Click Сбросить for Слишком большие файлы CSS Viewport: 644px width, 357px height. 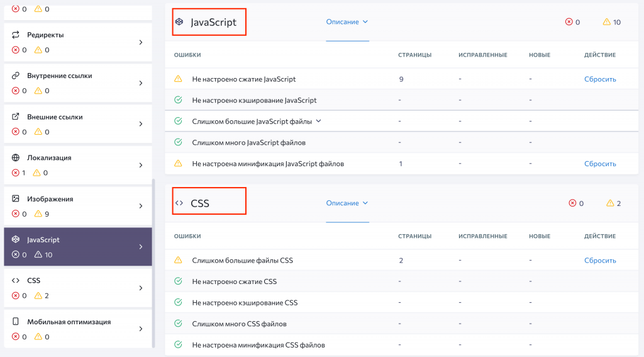tap(599, 261)
